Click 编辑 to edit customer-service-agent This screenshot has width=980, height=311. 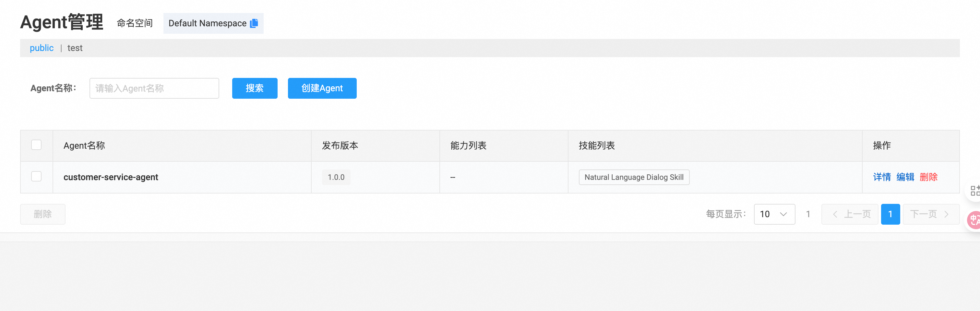(x=905, y=177)
